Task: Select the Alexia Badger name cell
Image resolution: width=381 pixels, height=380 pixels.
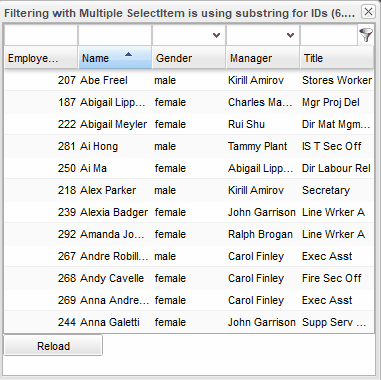Action: point(115,212)
